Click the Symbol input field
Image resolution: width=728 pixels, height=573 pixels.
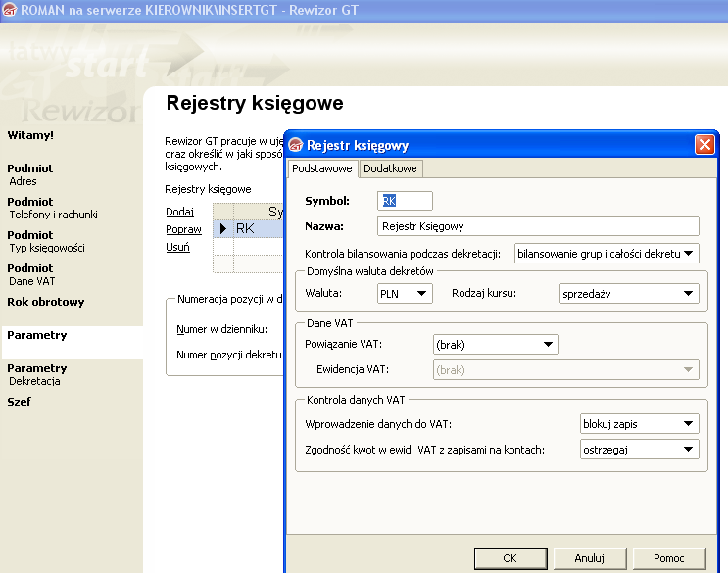tap(405, 201)
